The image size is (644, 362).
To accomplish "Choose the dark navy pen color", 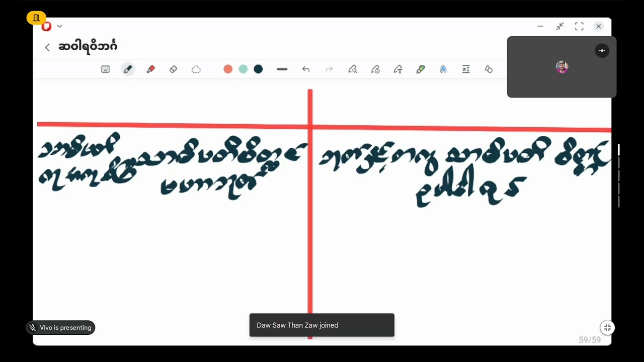I will point(258,69).
